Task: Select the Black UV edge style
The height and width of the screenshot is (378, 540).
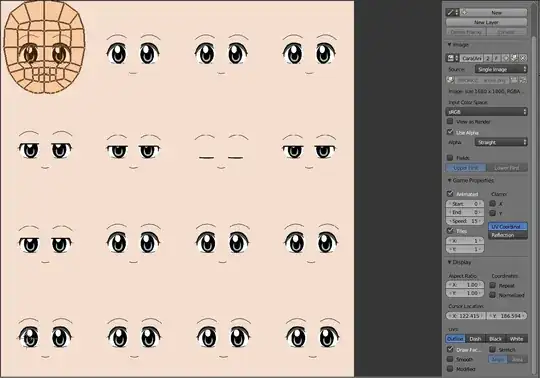Action: point(496,339)
